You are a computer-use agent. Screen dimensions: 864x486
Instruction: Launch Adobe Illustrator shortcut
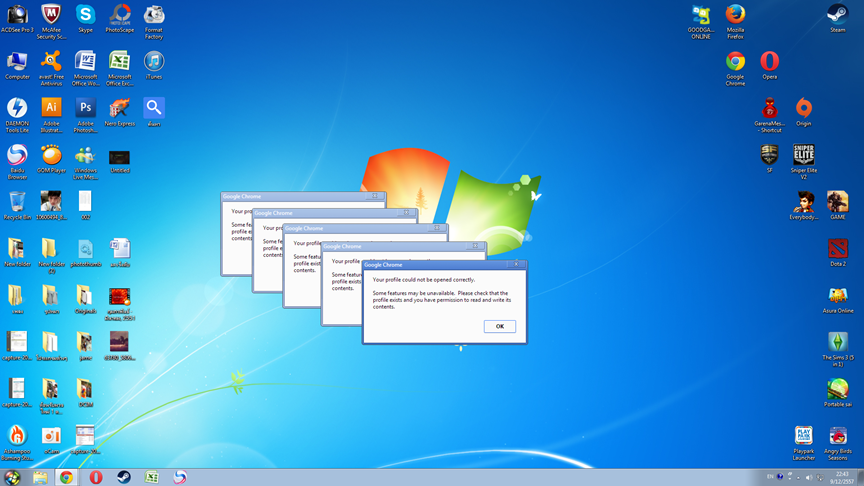coord(51,115)
